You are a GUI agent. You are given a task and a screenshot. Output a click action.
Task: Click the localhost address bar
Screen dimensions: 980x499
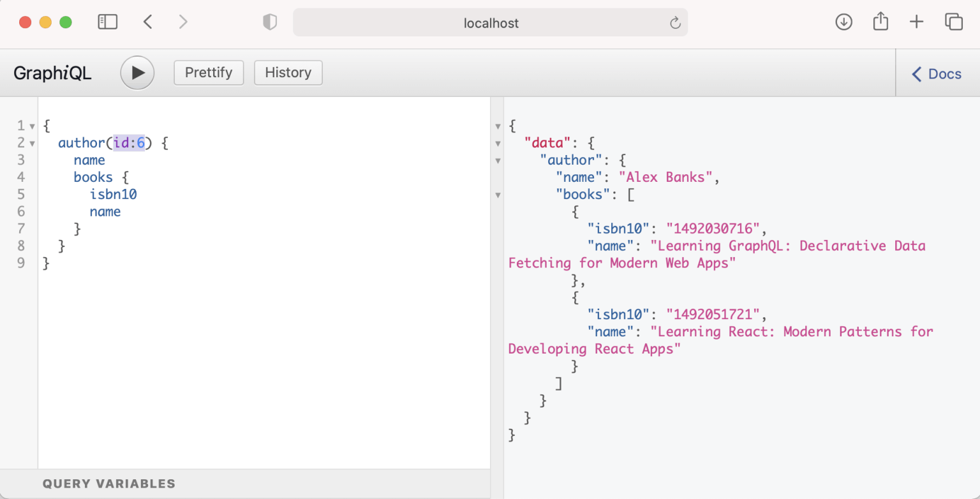pyautogui.click(x=490, y=23)
